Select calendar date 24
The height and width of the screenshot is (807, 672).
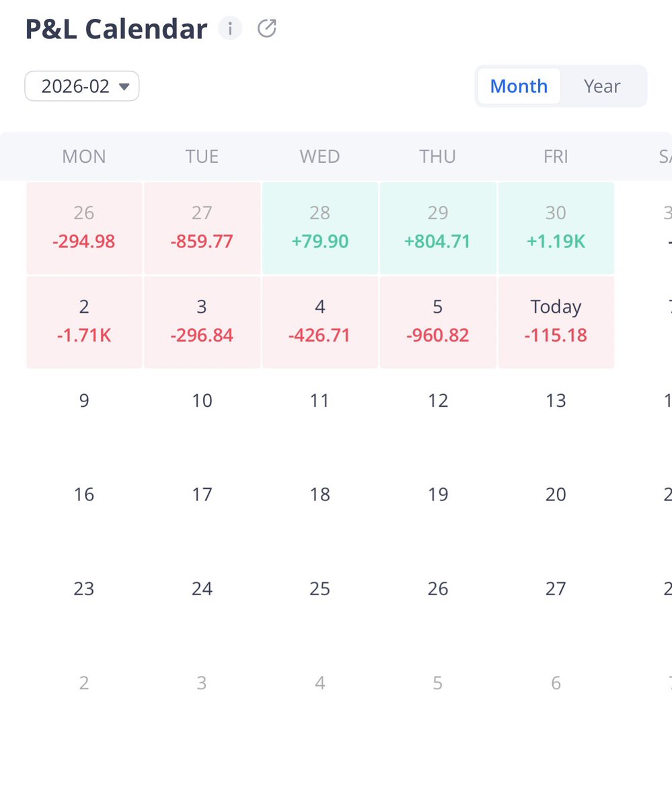(202, 589)
